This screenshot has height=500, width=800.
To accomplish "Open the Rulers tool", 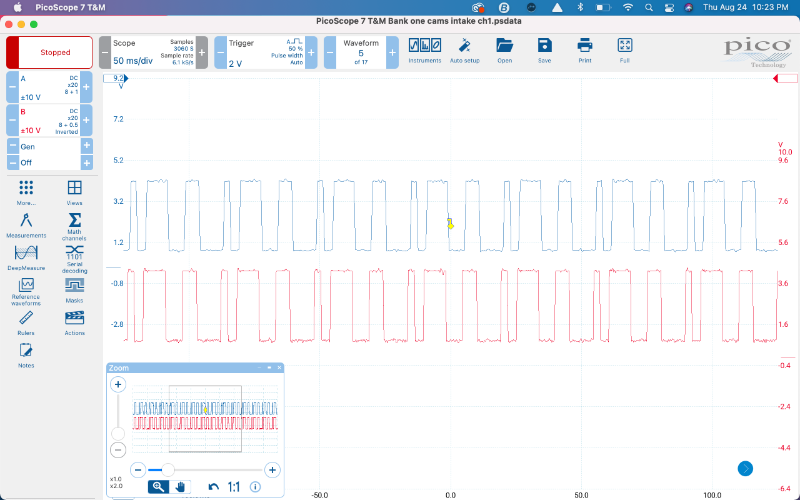I will [x=26, y=320].
